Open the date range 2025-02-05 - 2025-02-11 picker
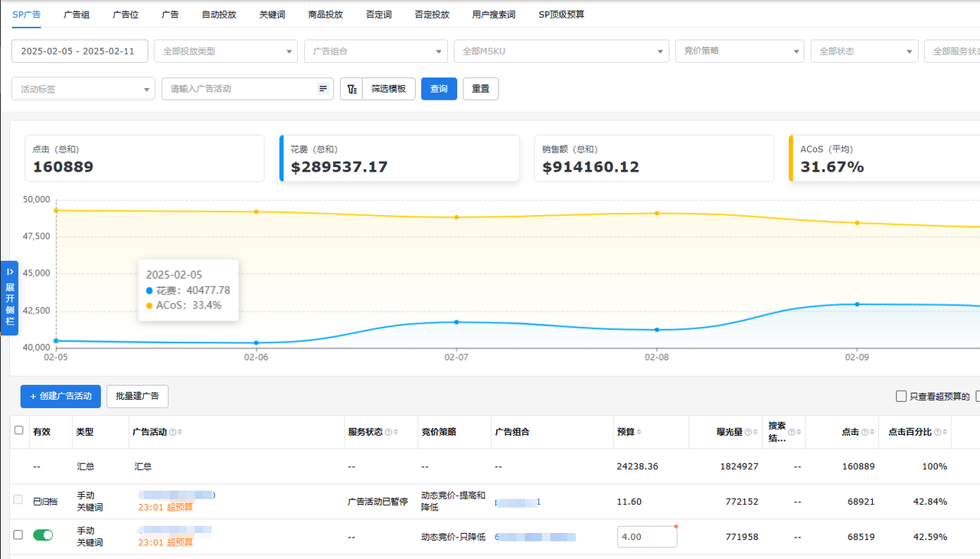 (80, 51)
